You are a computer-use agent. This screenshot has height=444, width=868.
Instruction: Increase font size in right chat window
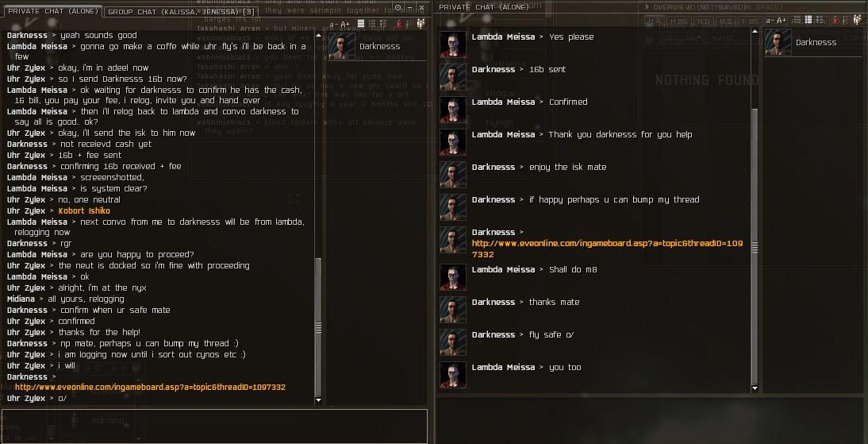click(782, 21)
